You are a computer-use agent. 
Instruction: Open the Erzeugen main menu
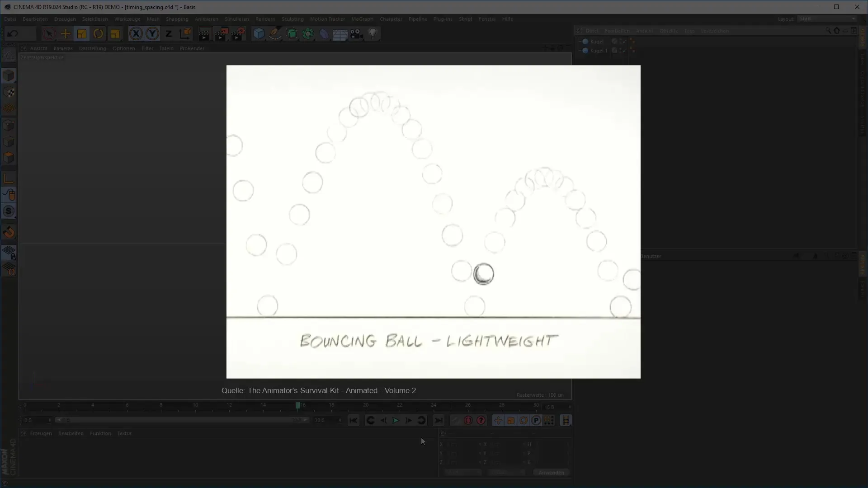tap(65, 19)
